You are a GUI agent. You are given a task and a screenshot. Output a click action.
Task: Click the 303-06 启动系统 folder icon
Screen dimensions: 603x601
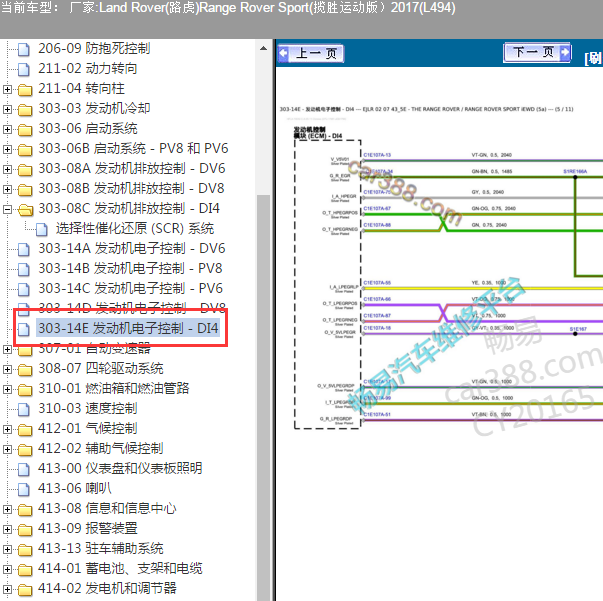25,129
